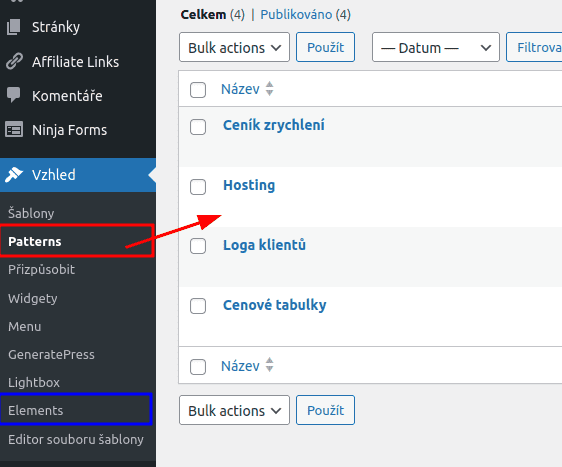Viewport: 562px width, 467px height.
Task: Click the top Použít button
Action: 325,47
